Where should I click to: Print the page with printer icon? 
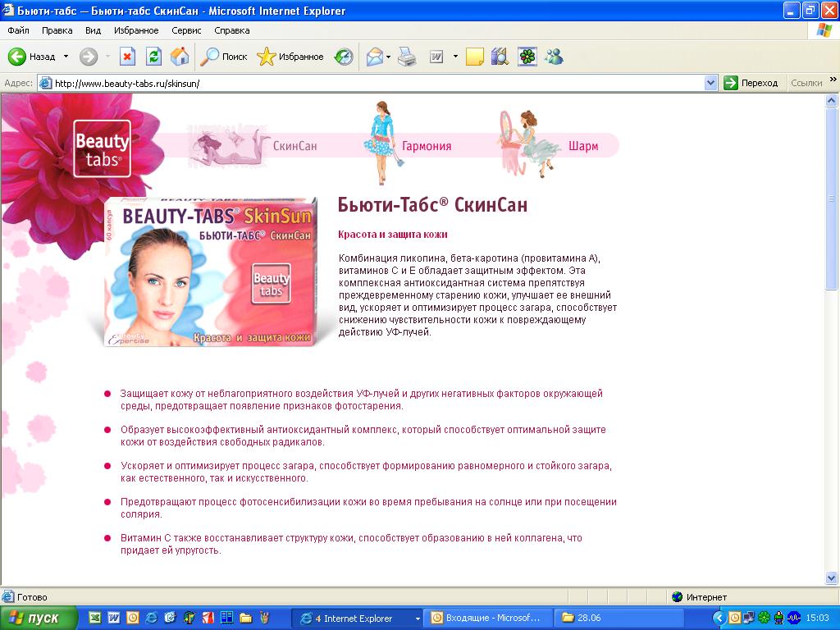click(407, 57)
